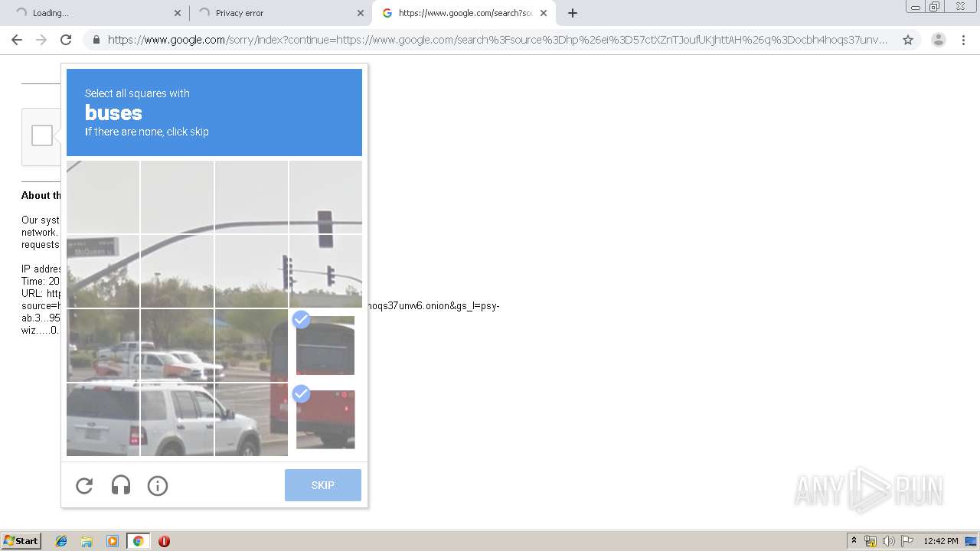Viewport: 980px width, 551px height.
Task: Uncheck the selected tile showing dark bus window
Action: pos(325,345)
